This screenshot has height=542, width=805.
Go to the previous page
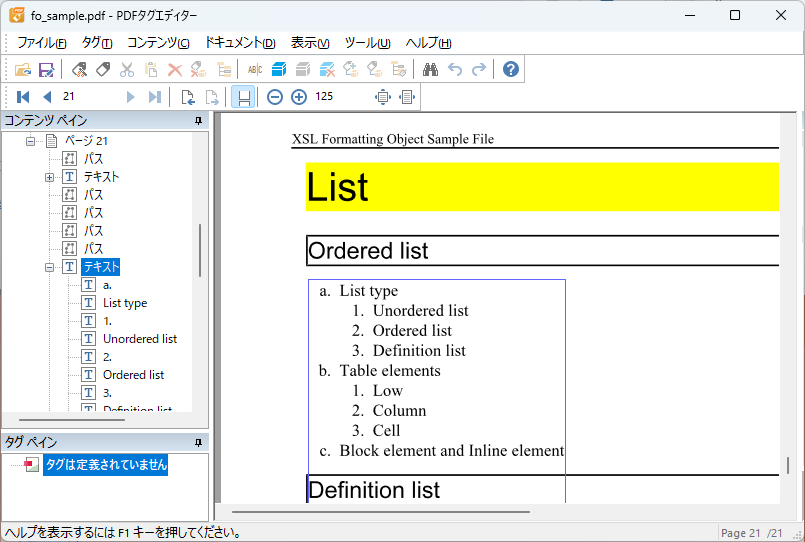(x=47, y=96)
